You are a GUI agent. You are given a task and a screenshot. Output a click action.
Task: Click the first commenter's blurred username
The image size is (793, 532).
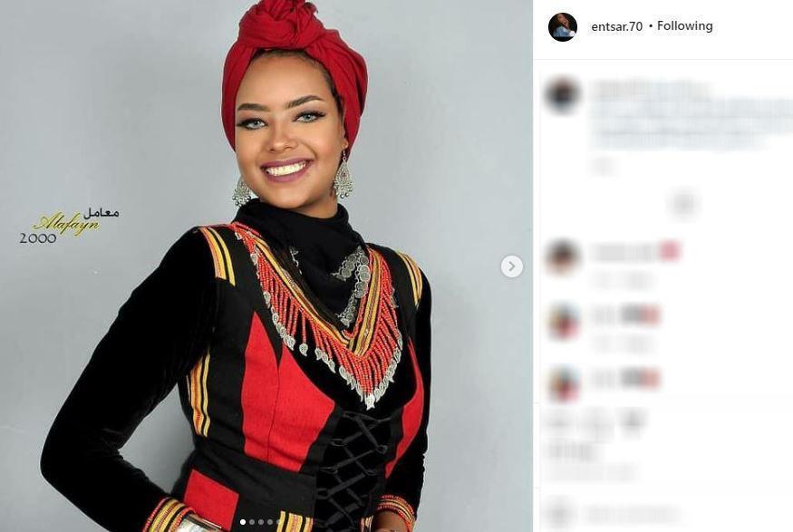coord(624,251)
